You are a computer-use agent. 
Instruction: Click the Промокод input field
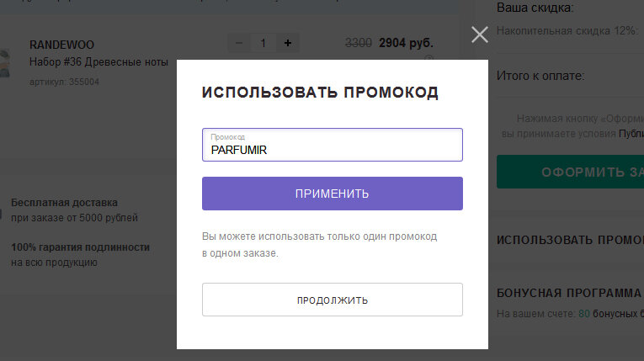(333, 145)
